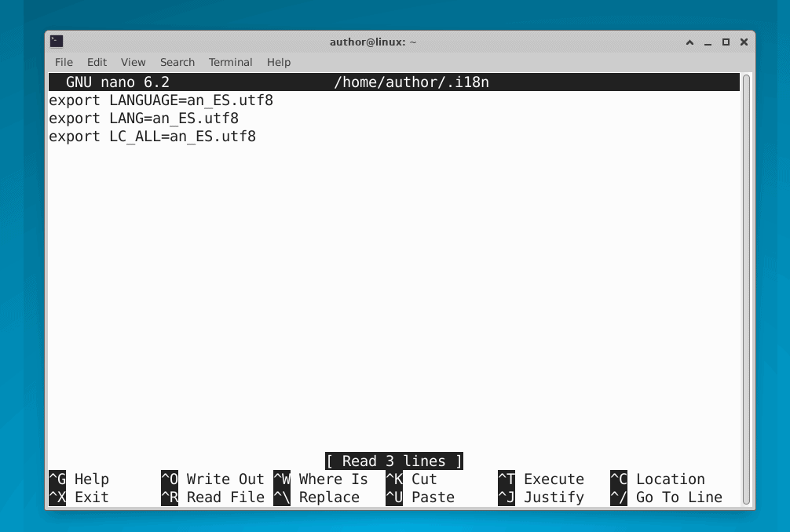The width and height of the screenshot is (790, 532).
Task: Activate the Paste shortcut label
Action: click(x=433, y=497)
